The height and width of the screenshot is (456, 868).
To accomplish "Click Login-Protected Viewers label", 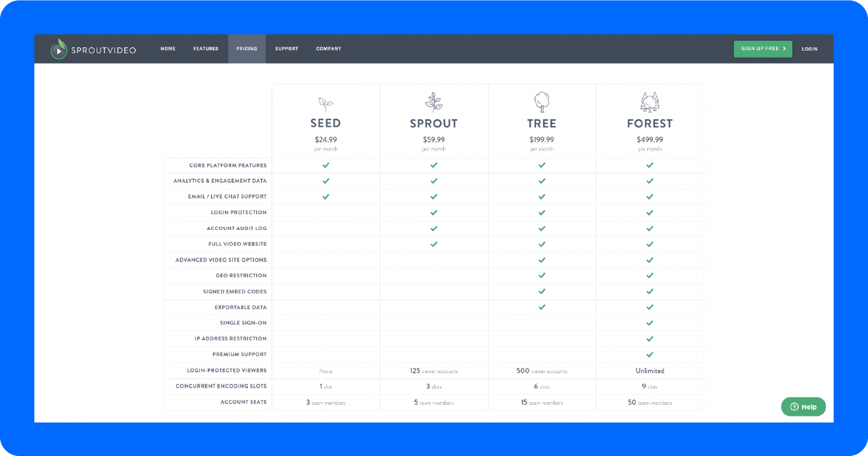I will 227,371.
